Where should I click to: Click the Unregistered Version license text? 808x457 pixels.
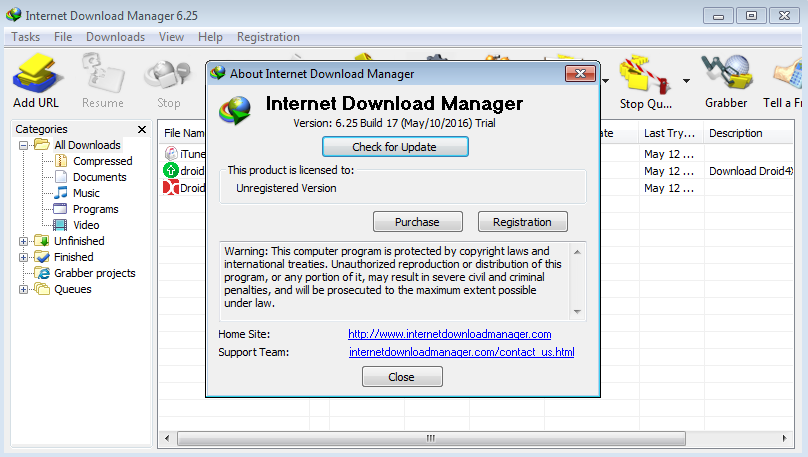coord(286,188)
